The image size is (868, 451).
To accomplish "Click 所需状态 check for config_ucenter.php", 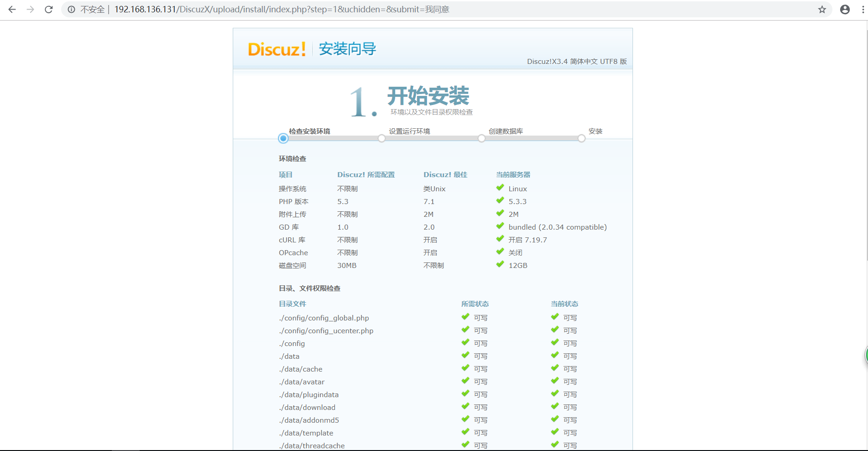I will tap(465, 329).
